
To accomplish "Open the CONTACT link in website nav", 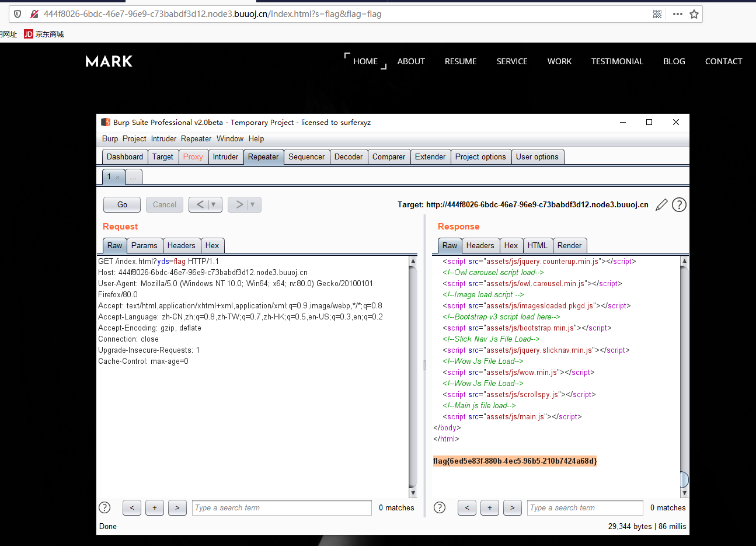I will point(724,61).
